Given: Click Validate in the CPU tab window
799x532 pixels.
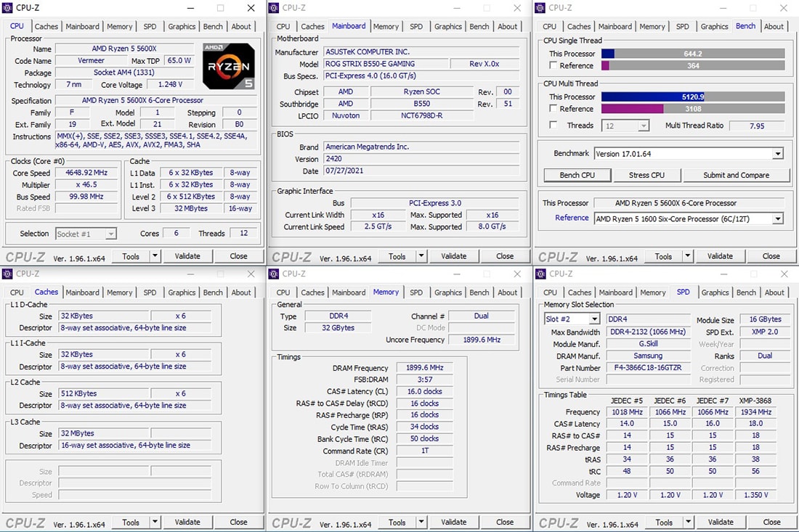Looking at the screenshot, I should [187, 256].
